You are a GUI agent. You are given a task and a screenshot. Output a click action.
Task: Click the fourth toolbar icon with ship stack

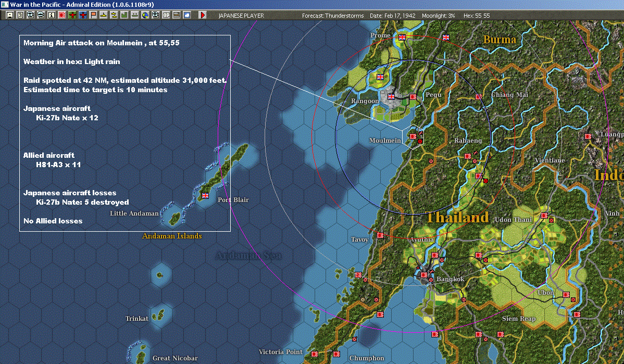[41, 15]
